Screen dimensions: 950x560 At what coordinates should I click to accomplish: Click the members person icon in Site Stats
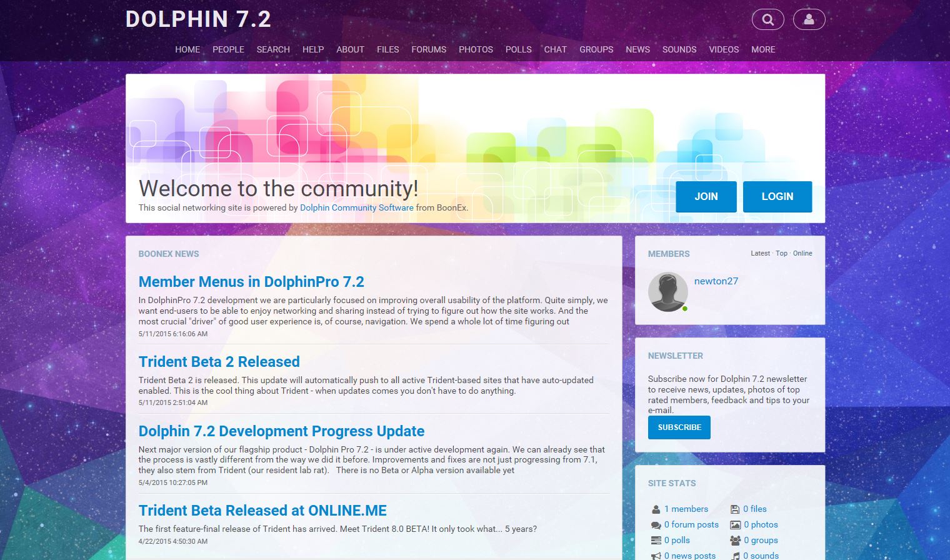[x=656, y=509]
